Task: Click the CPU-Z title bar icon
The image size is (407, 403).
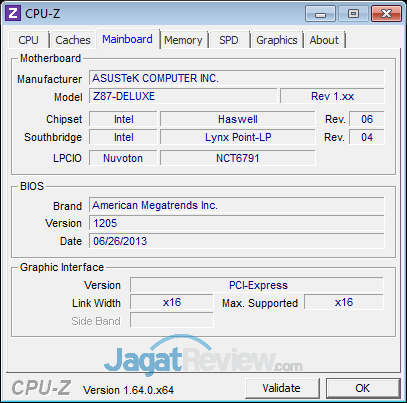Action: (x=13, y=14)
